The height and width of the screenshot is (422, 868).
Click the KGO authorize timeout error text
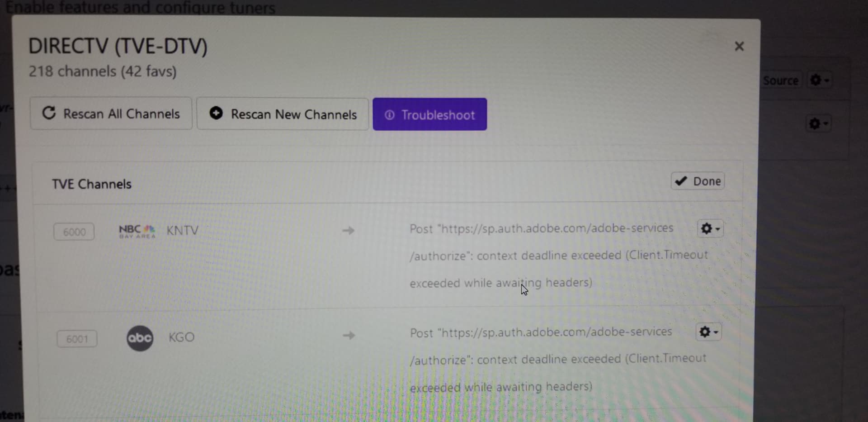pos(557,360)
